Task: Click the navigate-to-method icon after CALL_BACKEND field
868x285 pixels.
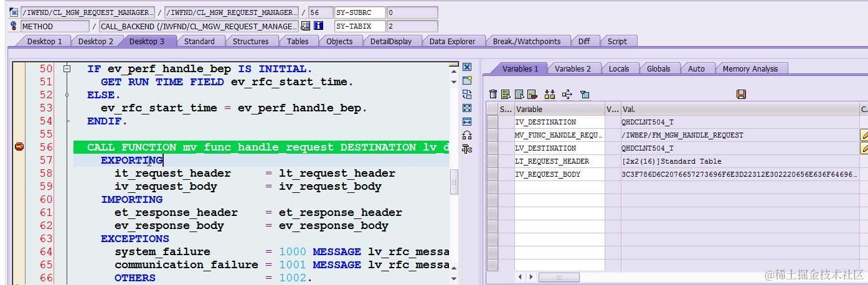Action: (x=306, y=26)
